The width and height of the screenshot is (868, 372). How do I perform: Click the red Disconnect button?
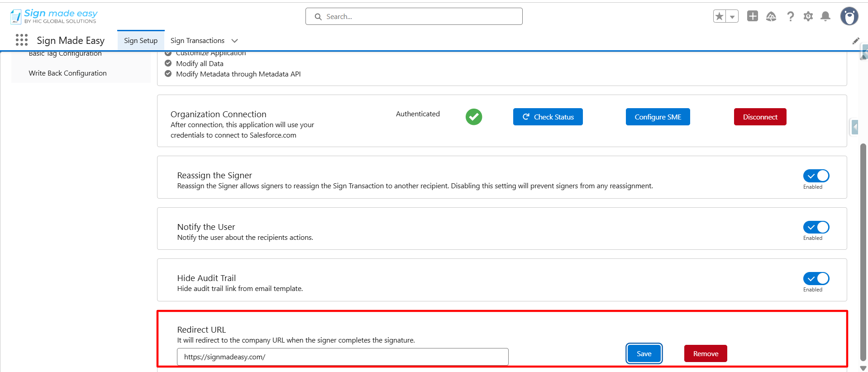point(760,117)
